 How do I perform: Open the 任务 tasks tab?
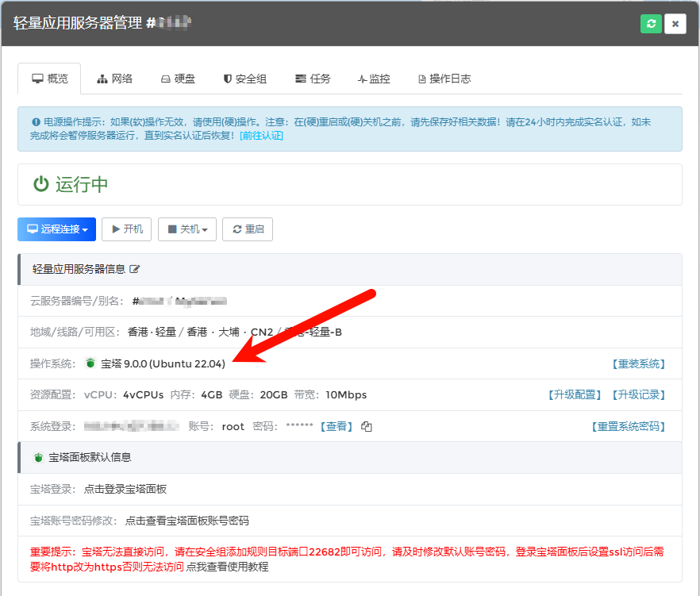313,79
